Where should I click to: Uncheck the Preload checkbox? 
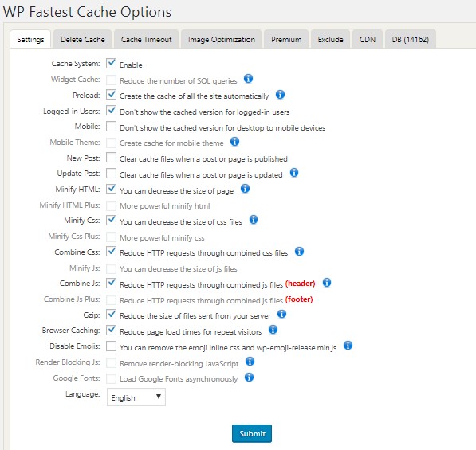(111, 95)
